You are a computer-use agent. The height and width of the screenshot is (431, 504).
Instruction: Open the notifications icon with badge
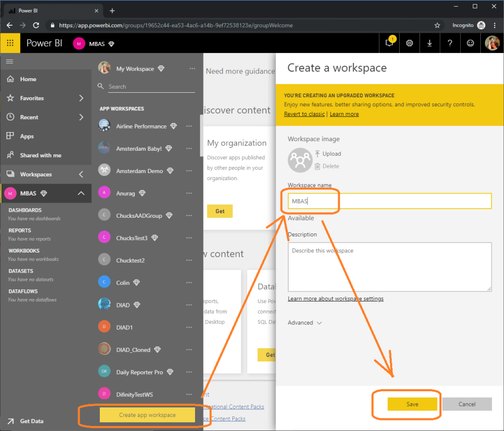click(x=390, y=43)
